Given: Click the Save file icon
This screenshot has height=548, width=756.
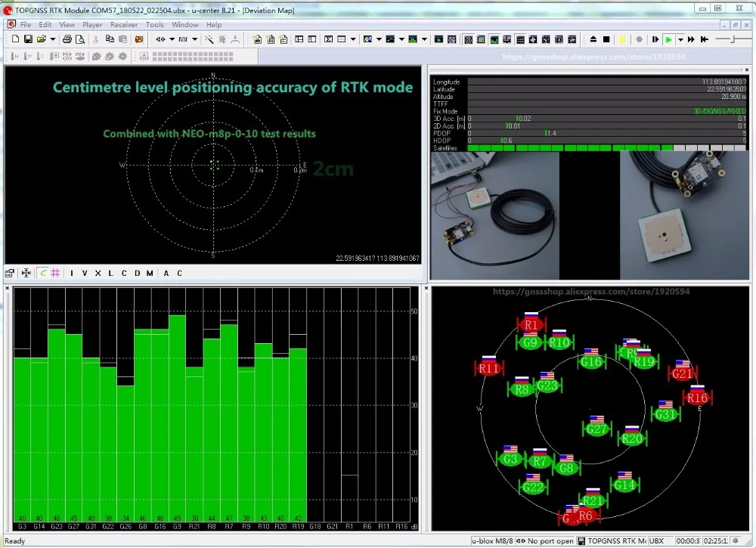Looking at the screenshot, I should tap(28, 39).
